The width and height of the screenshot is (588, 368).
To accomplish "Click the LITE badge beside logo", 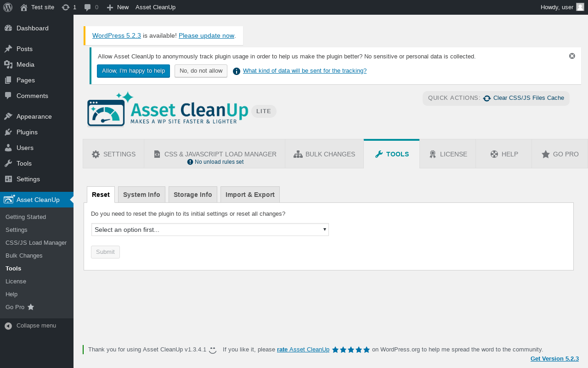I will (x=264, y=111).
